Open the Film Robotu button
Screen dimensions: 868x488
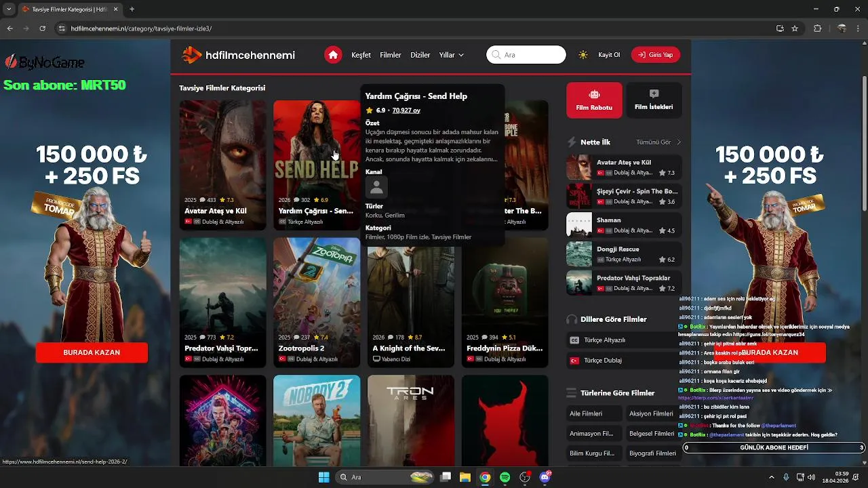coord(594,100)
